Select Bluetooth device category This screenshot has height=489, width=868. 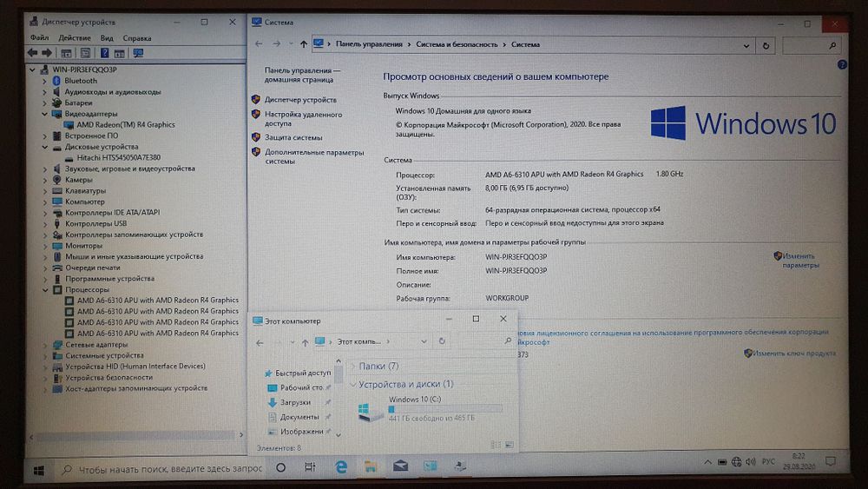(80, 81)
